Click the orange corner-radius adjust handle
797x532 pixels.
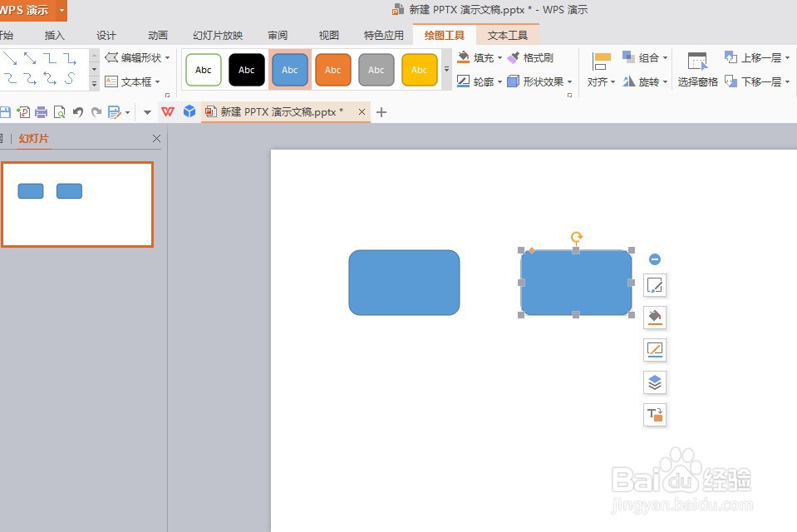click(532, 249)
